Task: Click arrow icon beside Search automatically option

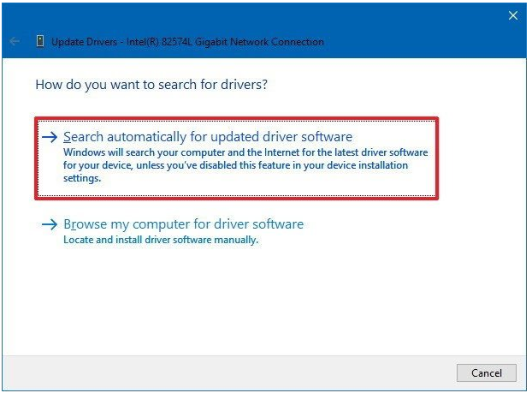Action: tap(50, 137)
